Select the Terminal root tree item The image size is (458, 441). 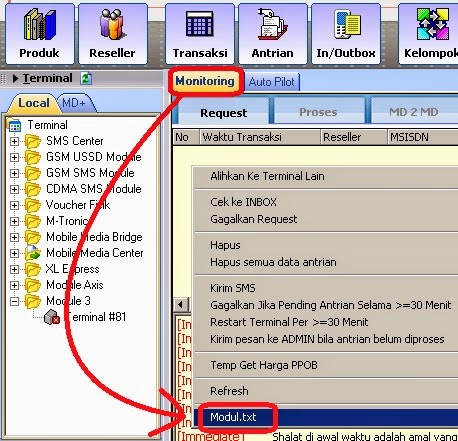point(48,125)
